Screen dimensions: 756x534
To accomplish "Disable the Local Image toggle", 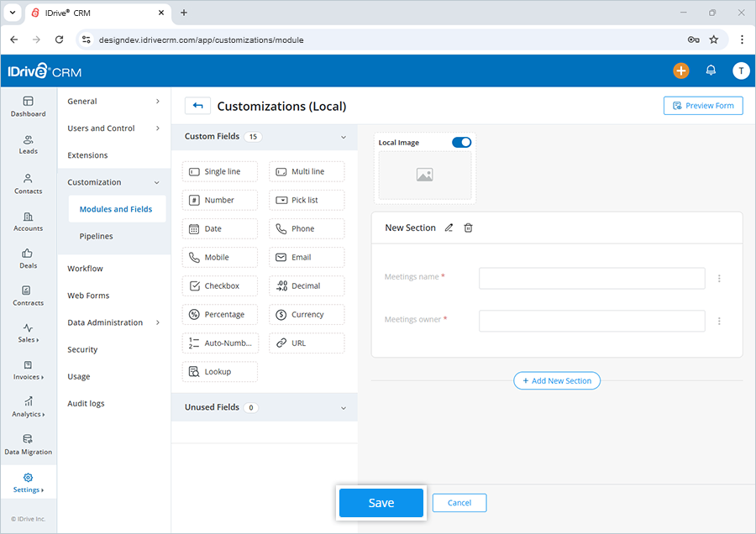I will click(x=461, y=143).
